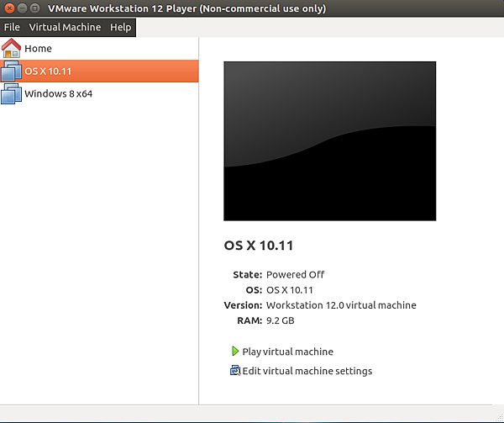Click the Edit settings wrench icon

[x=235, y=371]
